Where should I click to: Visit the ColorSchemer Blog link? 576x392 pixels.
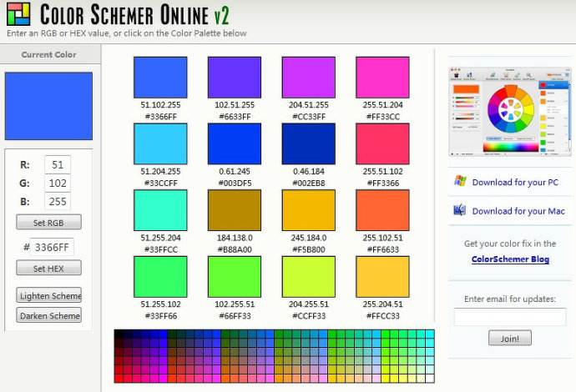click(x=509, y=259)
